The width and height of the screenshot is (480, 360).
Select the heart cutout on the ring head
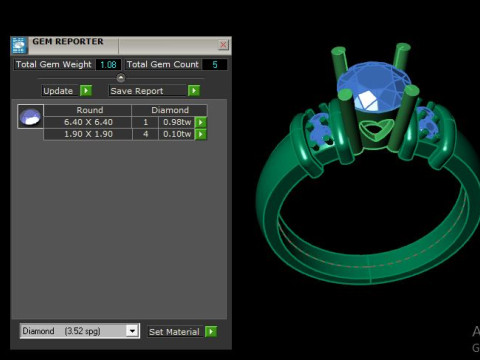click(x=375, y=129)
